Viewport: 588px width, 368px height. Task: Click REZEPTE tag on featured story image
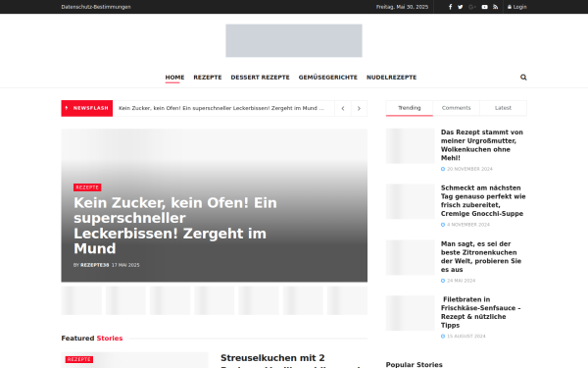click(79, 359)
